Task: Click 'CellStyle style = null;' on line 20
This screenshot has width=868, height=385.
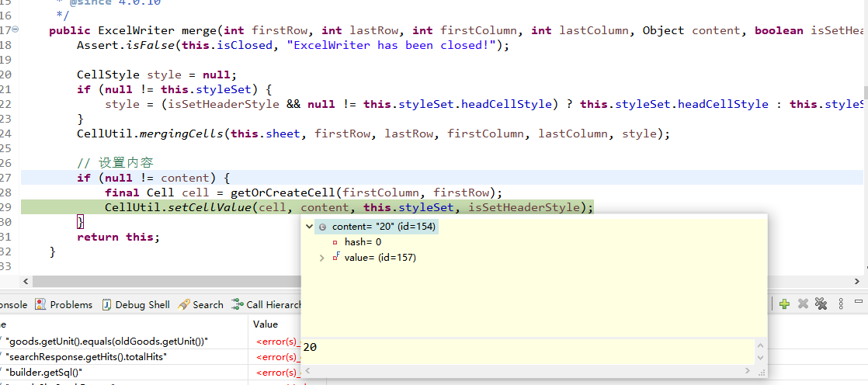Action: 157,75
